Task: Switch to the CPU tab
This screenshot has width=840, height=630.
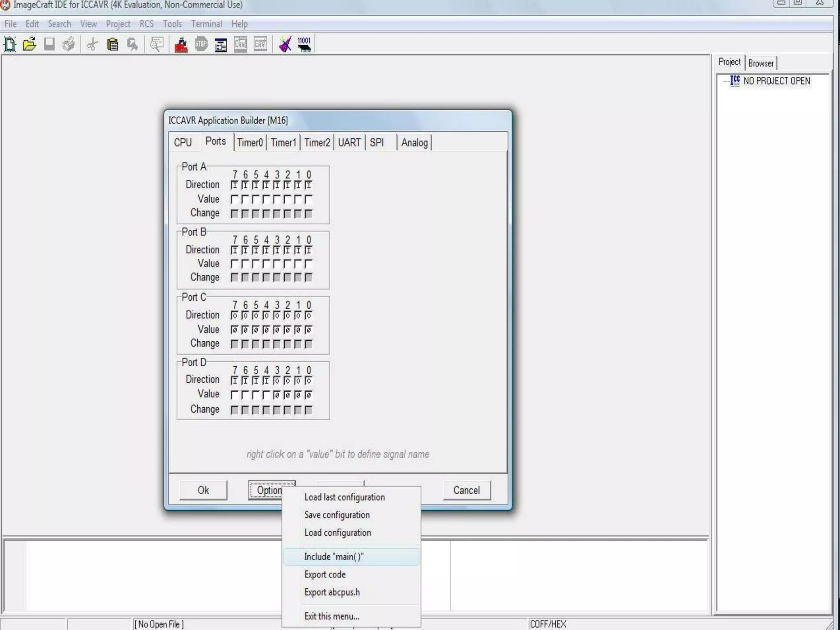Action: click(183, 143)
